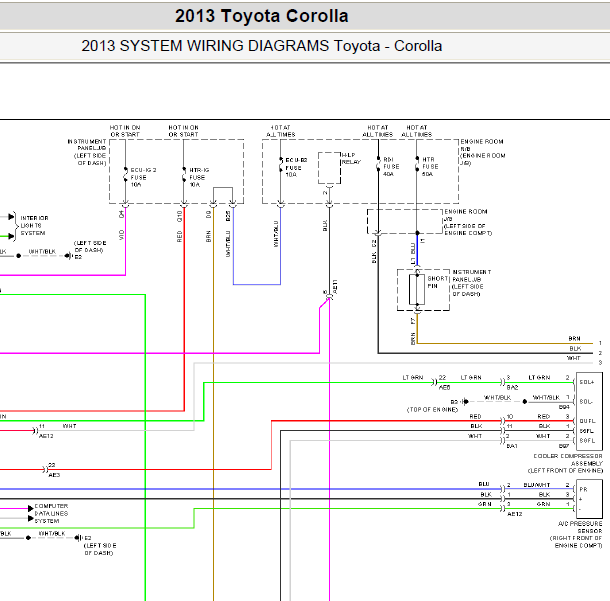The image size is (610, 601).
Task: Click the "2013 SYSTEM WIRING DIAGRAMS" subtitle line
Action: [261, 46]
